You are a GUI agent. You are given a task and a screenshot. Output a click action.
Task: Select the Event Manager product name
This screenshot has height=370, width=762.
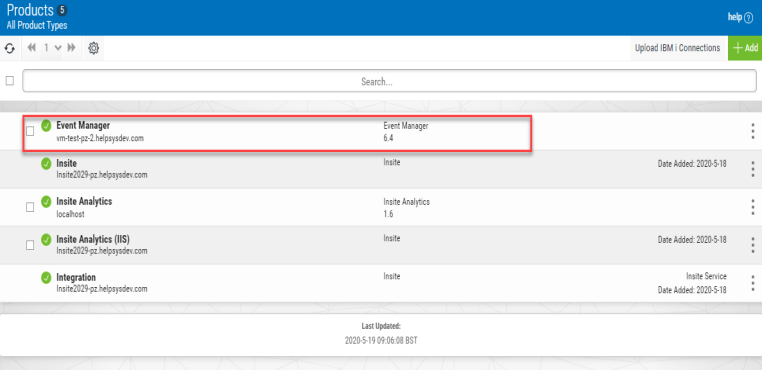(x=83, y=125)
